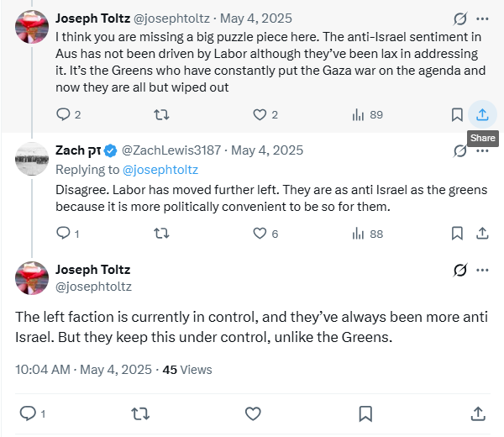View analytics showing 88 views
Screen dimensions: 504x437
(x=367, y=234)
